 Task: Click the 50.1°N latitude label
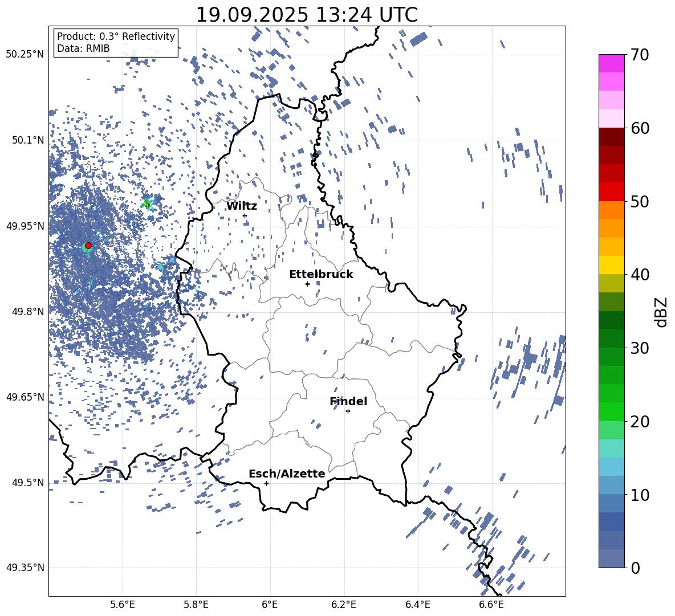(27, 140)
